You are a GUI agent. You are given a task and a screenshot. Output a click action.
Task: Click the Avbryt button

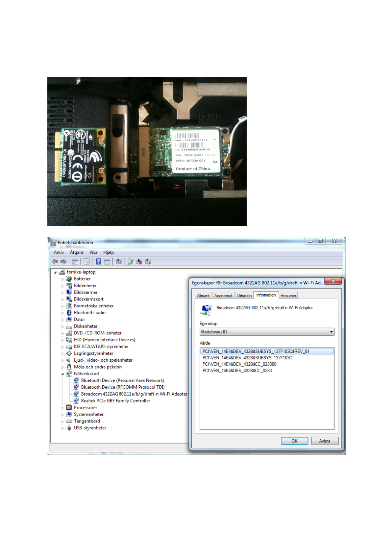point(325,441)
